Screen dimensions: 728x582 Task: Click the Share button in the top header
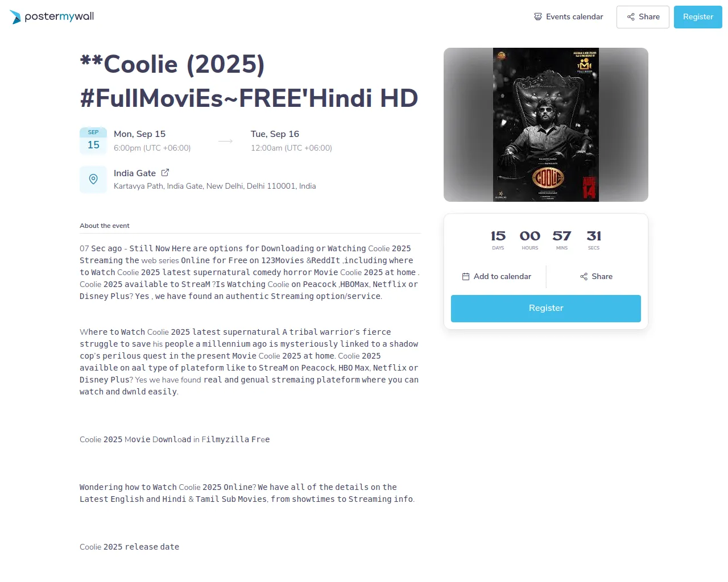tap(643, 17)
